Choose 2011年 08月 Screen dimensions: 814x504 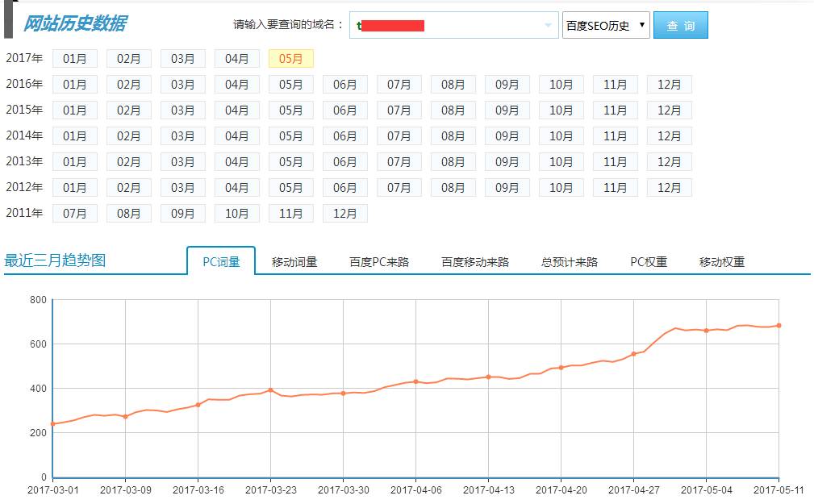(129, 214)
